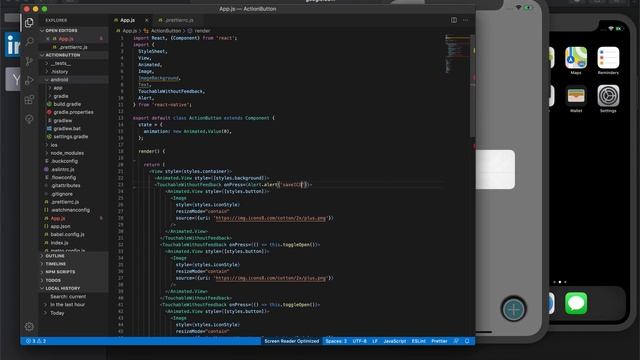Open the Manage gear in activity bar
The height and width of the screenshot is (360, 640).
(29, 327)
